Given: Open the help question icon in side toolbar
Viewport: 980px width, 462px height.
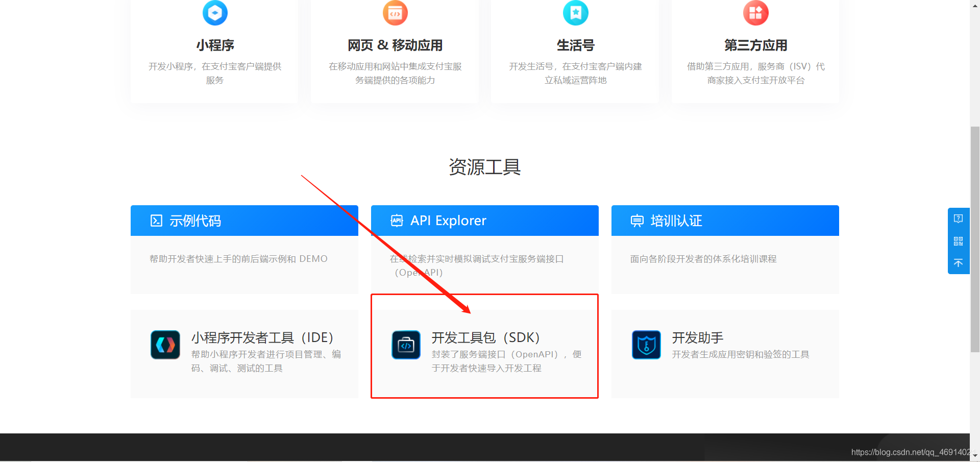Looking at the screenshot, I should coord(959,218).
